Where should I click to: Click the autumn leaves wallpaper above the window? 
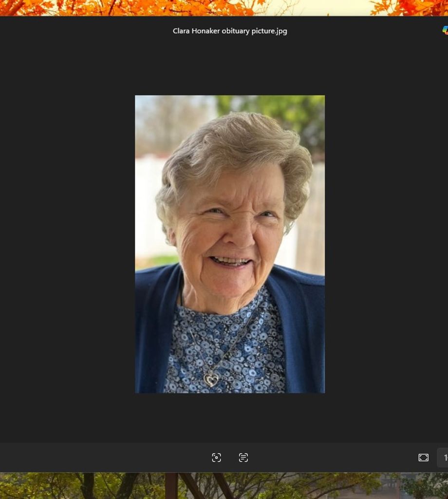146,7
